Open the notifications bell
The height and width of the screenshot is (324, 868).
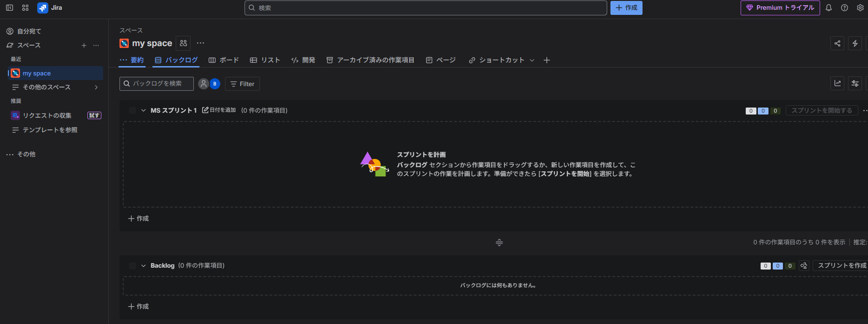828,8
